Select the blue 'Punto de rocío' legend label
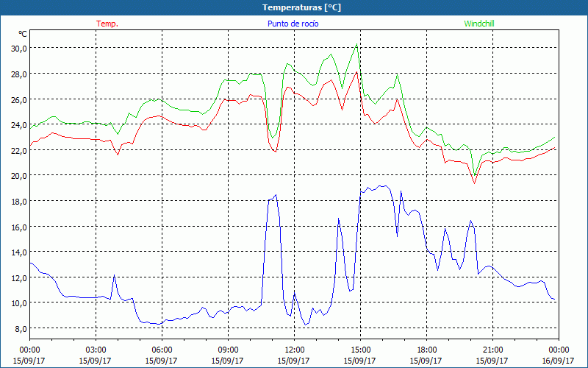588x368 pixels. pos(293,24)
